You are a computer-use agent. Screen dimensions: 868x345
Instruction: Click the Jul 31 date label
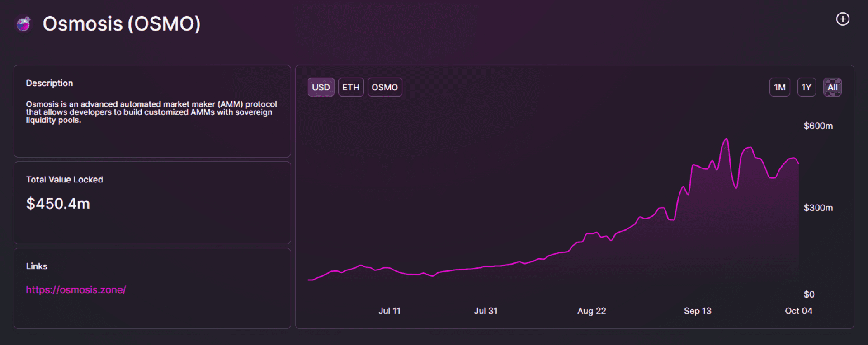486,311
